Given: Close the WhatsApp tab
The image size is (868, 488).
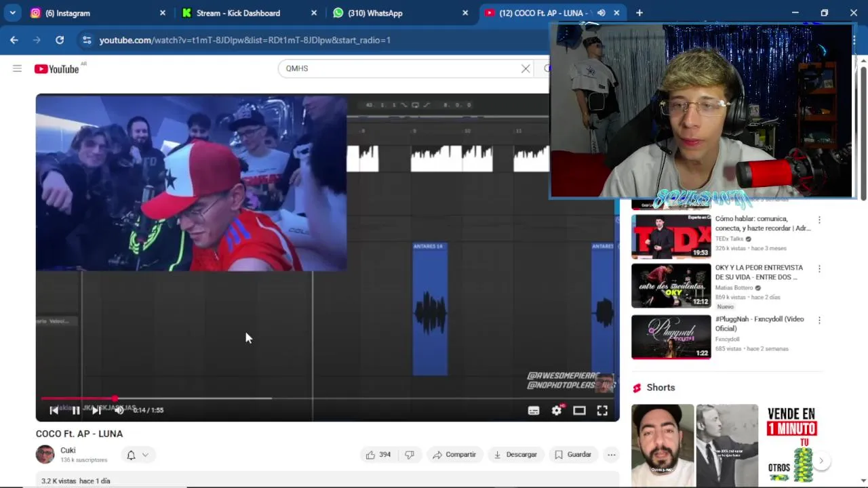Looking at the screenshot, I should pyautogui.click(x=465, y=13).
